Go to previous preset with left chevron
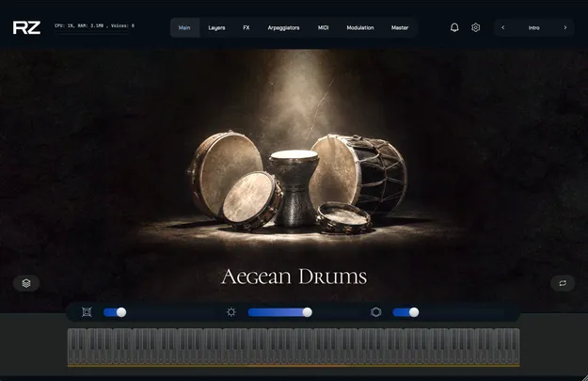Screen dimensions: 588x381 pos(503,27)
